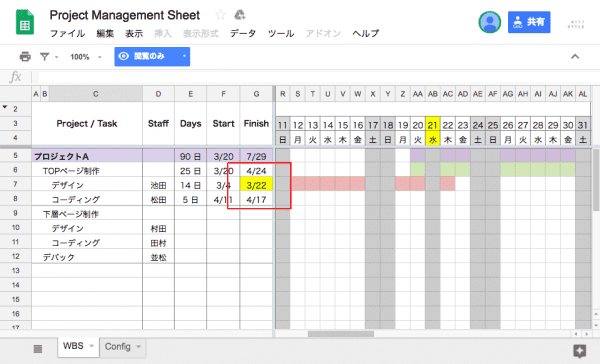Viewport: 600px width, 364px height.
Task: Open the WBS tab dropdown arrow
Action: [91, 346]
